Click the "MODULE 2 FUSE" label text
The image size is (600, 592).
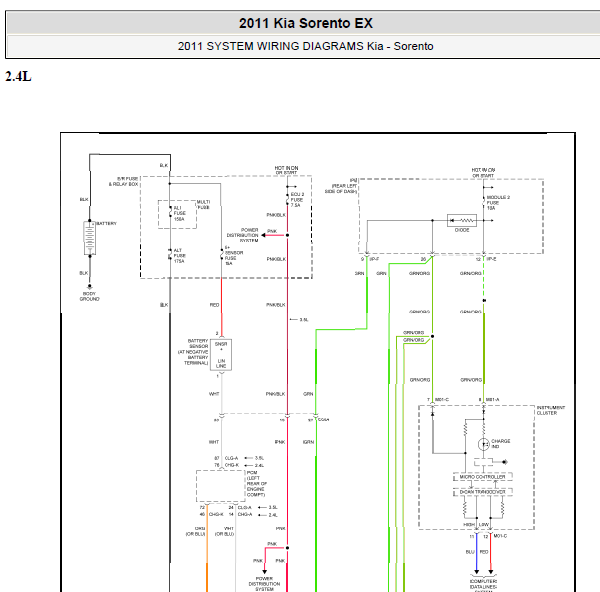coord(498,200)
